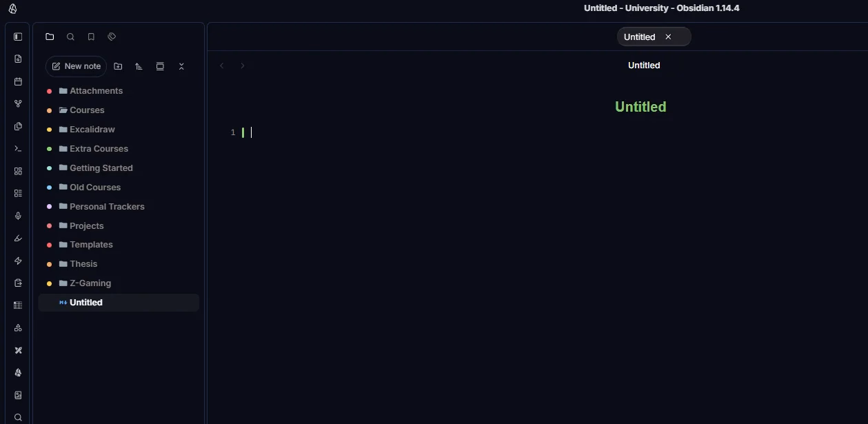
Task: Switch to the search tab in sidebar
Action: tap(70, 37)
